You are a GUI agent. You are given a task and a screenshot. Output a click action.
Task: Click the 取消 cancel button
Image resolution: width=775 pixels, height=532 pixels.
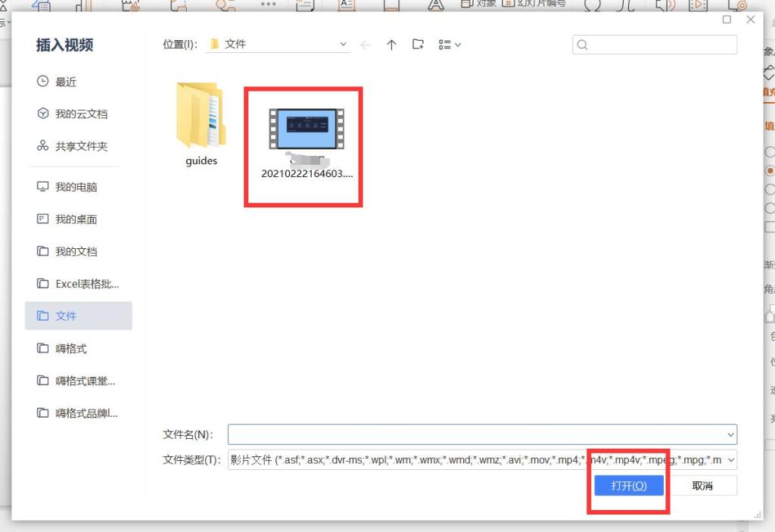click(x=705, y=485)
